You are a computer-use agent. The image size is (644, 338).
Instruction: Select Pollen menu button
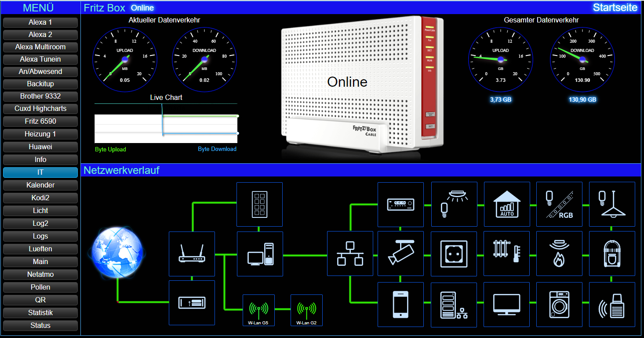click(x=40, y=287)
